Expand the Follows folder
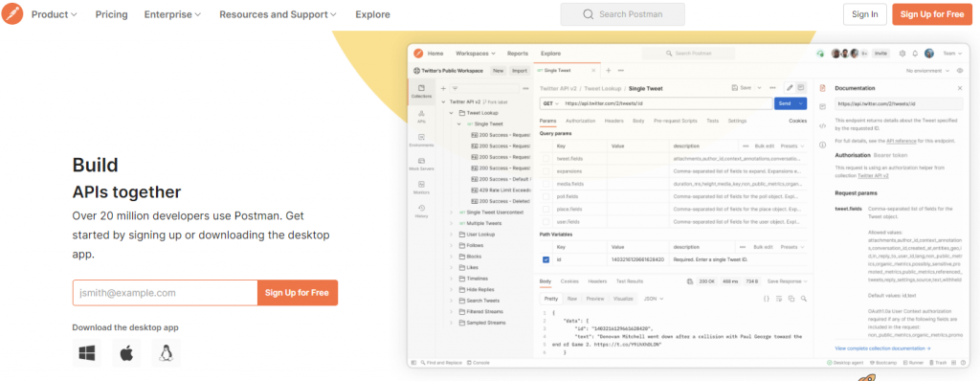The height and width of the screenshot is (381, 980). point(452,245)
